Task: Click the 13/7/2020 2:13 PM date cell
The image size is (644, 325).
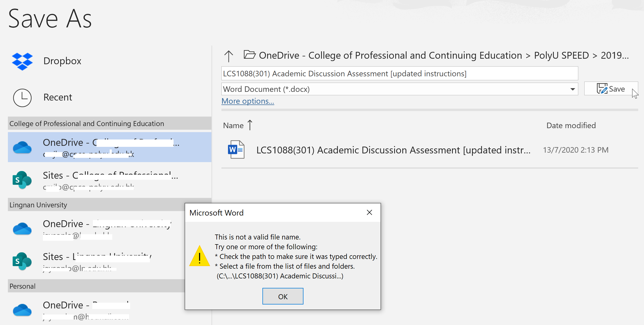Action: pos(576,150)
